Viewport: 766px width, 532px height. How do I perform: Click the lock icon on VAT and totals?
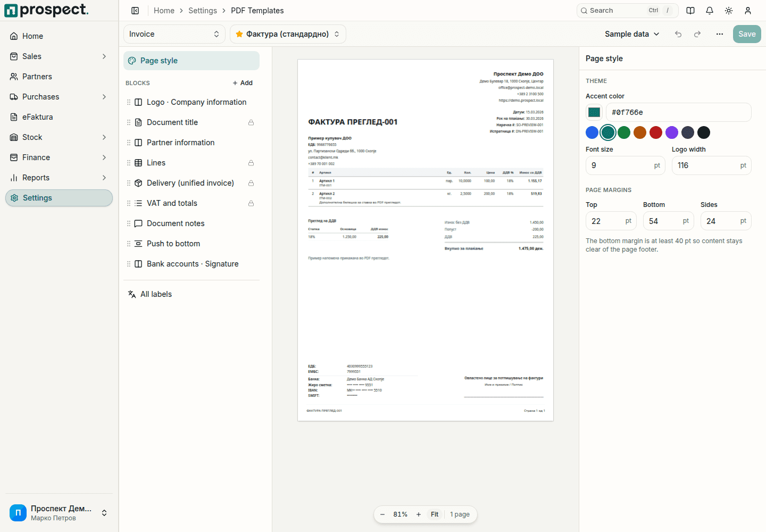click(x=251, y=203)
